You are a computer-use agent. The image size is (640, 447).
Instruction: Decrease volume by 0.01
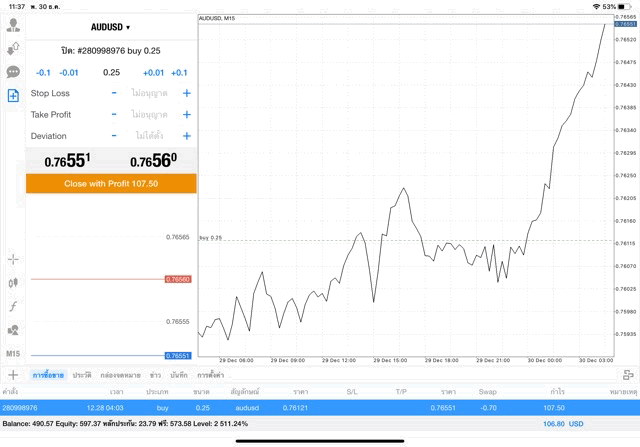point(69,73)
